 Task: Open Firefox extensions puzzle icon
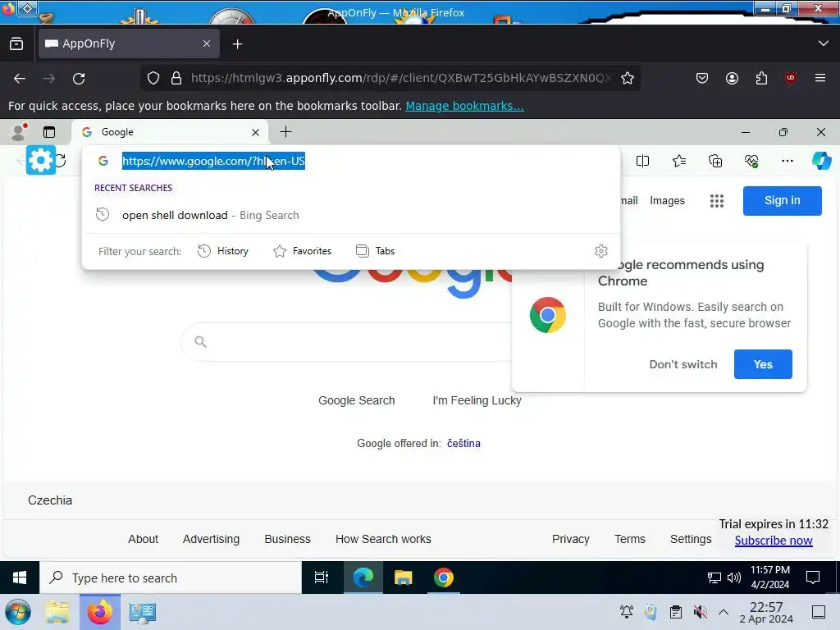(761, 78)
